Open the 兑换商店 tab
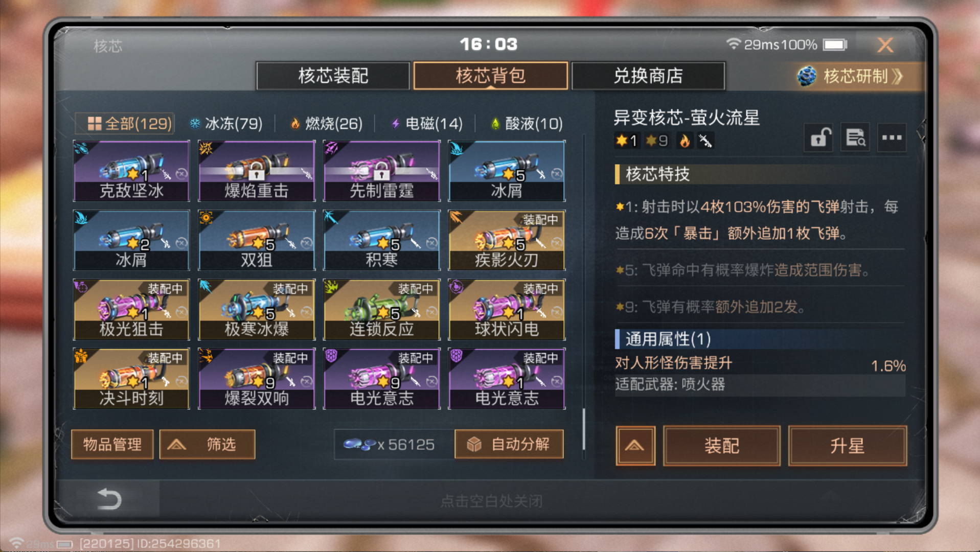 (x=648, y=76)
